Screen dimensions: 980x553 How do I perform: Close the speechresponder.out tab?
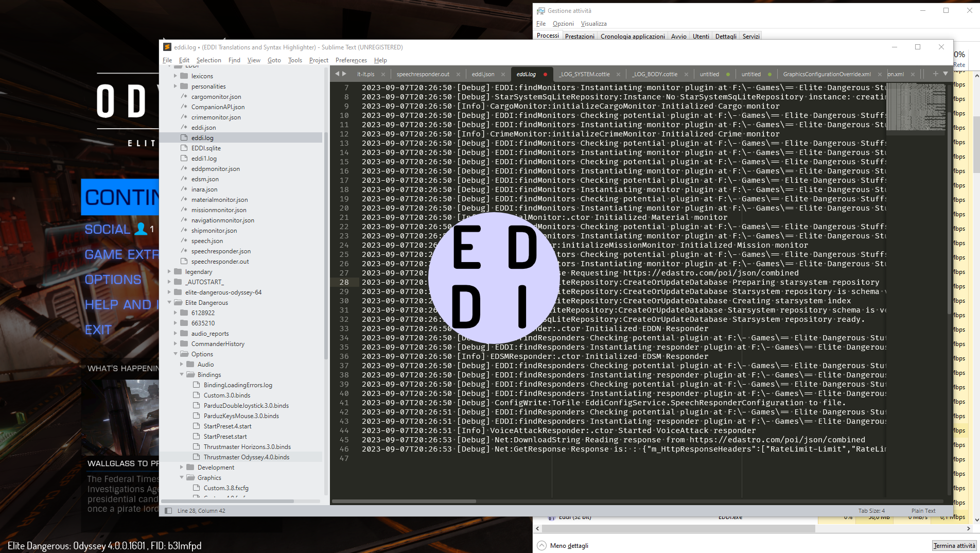coord(458,74)
